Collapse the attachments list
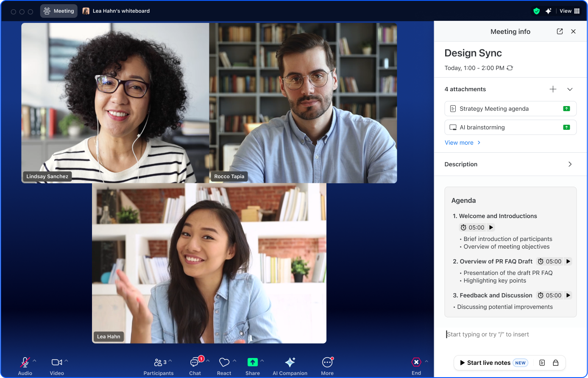 [570, 89]
